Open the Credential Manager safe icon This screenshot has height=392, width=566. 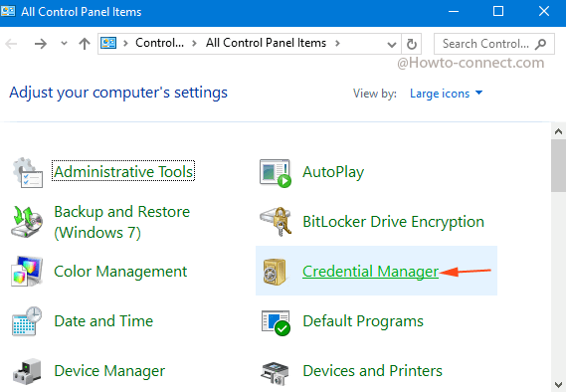click(275, 272)
